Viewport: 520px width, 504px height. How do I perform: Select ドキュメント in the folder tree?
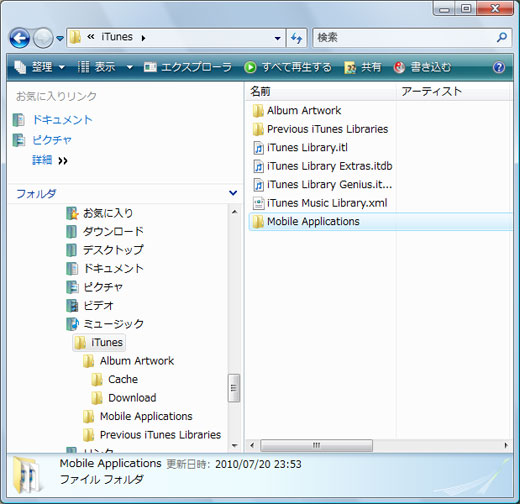click(105, 268)
